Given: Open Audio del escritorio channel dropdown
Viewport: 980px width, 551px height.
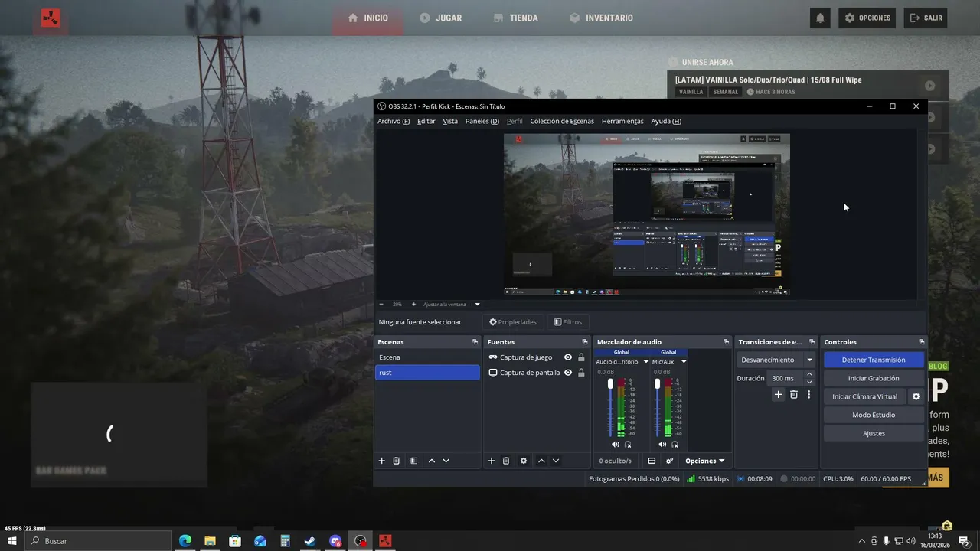Looking at the screenshot, I should (x=645, y=362).
